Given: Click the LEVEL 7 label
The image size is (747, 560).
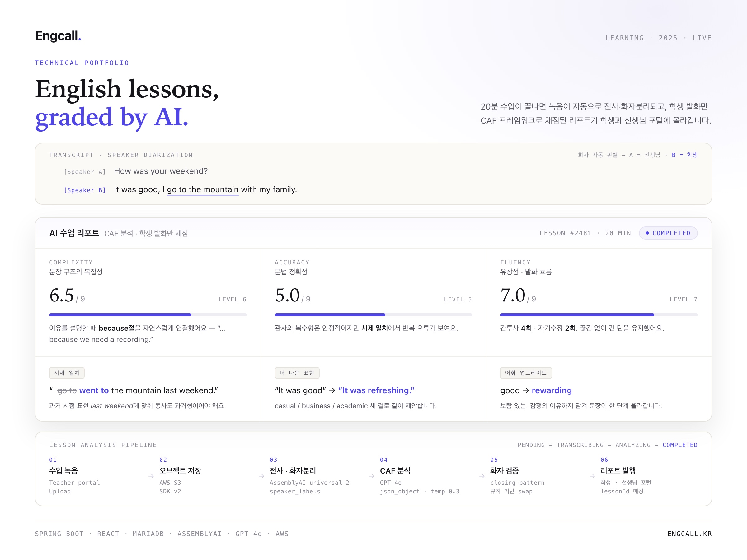Looking at the screenshot, I should click(x=684, y=299).
